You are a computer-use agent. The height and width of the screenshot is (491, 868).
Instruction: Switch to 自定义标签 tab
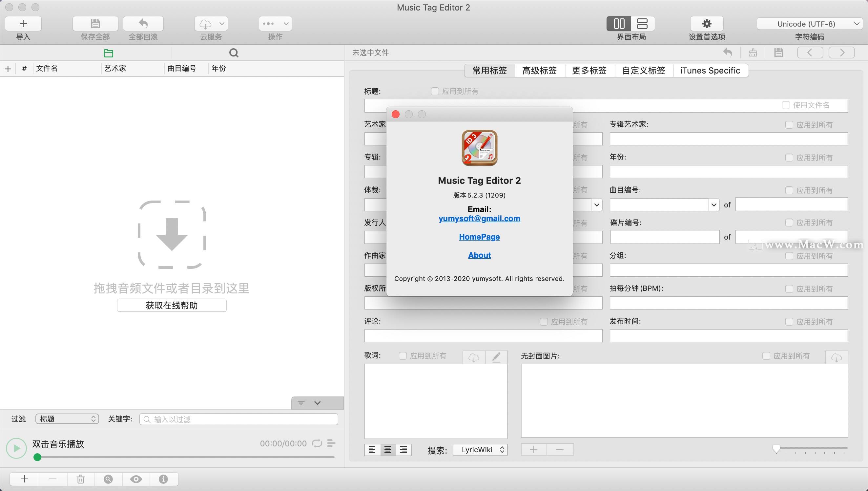[x=644, y=71]
